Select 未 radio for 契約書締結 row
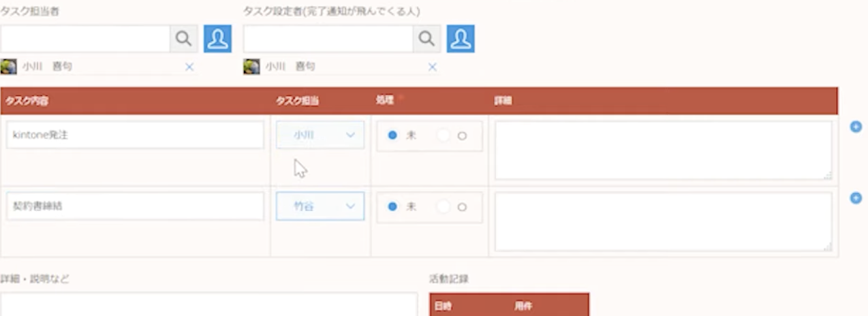The width and height of the screenshot is (868, 316). click(392, 207)
